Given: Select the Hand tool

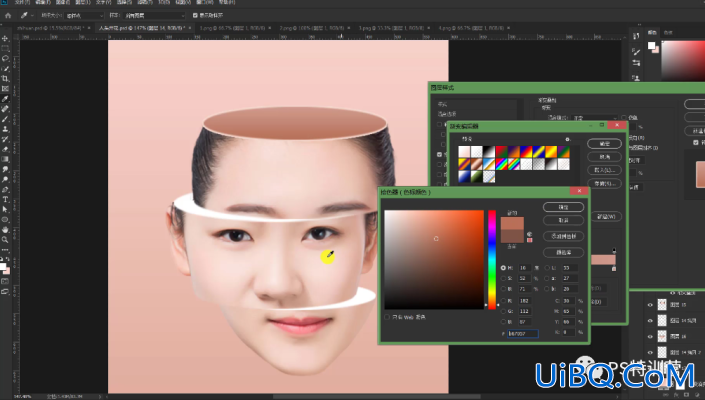Looking at the screenshot, I should click(x=5, y=230).
